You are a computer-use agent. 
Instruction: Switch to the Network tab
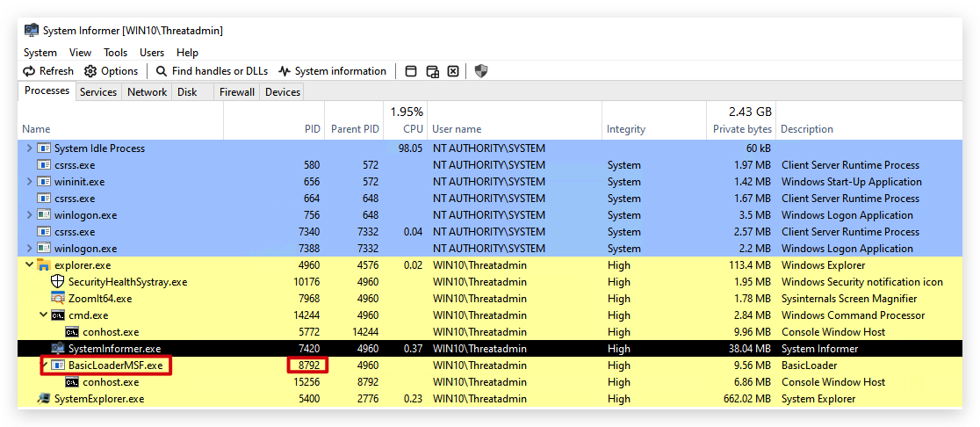coord(147,92)
